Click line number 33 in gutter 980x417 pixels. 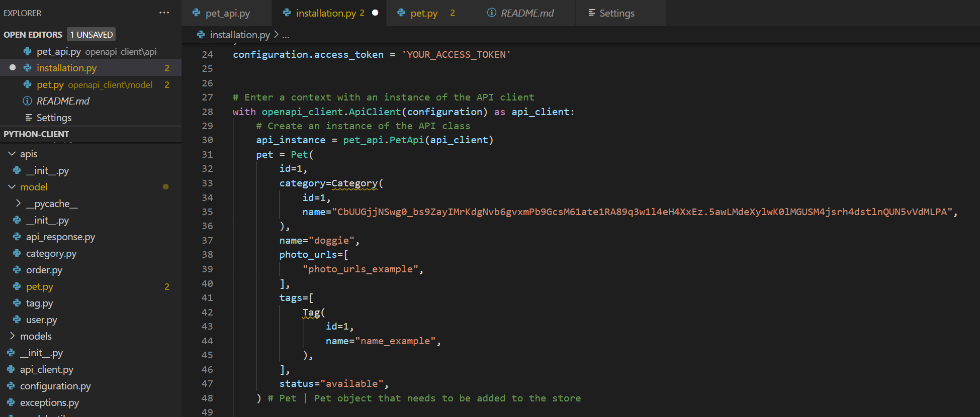[207, 183]
